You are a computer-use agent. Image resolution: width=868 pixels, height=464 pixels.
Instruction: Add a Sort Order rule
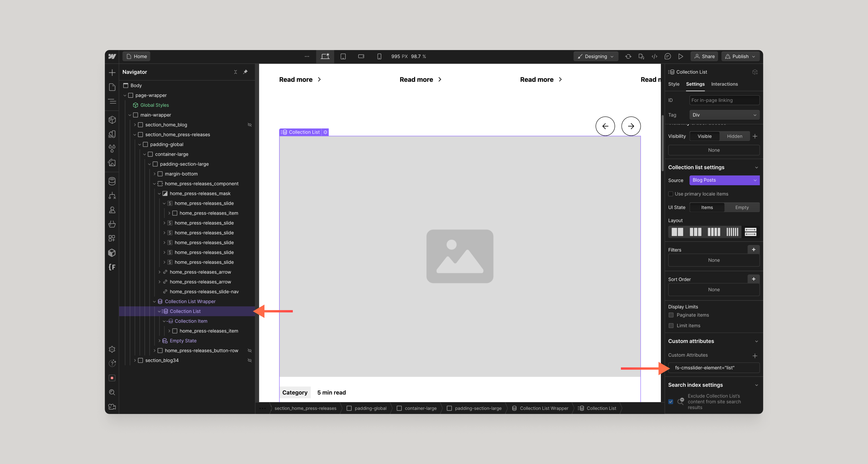(753, 279)
